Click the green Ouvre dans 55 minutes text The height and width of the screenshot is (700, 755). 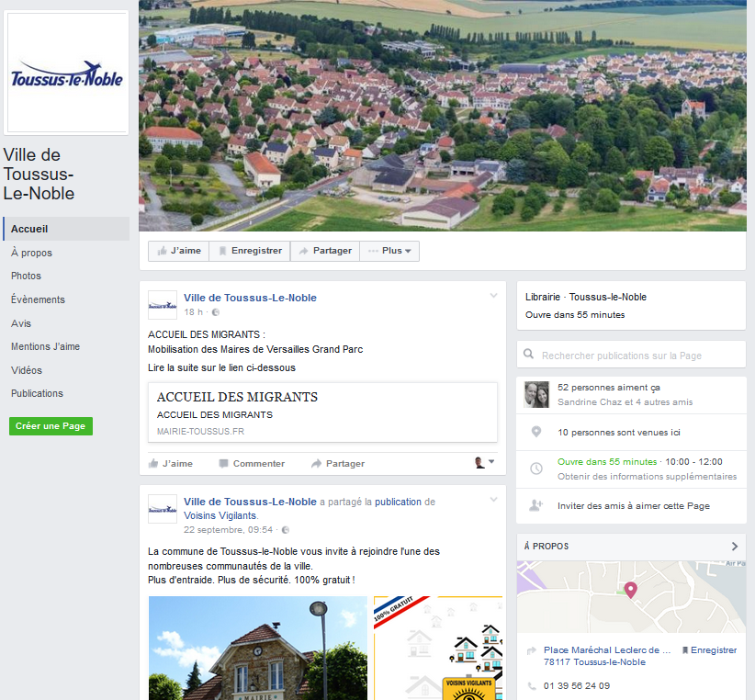pyautogui.click(x=607, y=462)
